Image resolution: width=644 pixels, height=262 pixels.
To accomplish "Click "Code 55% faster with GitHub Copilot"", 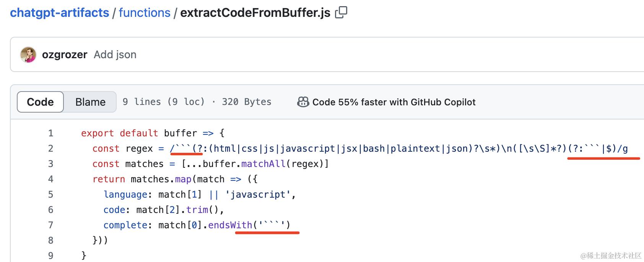I will click(x=394, y=102).
